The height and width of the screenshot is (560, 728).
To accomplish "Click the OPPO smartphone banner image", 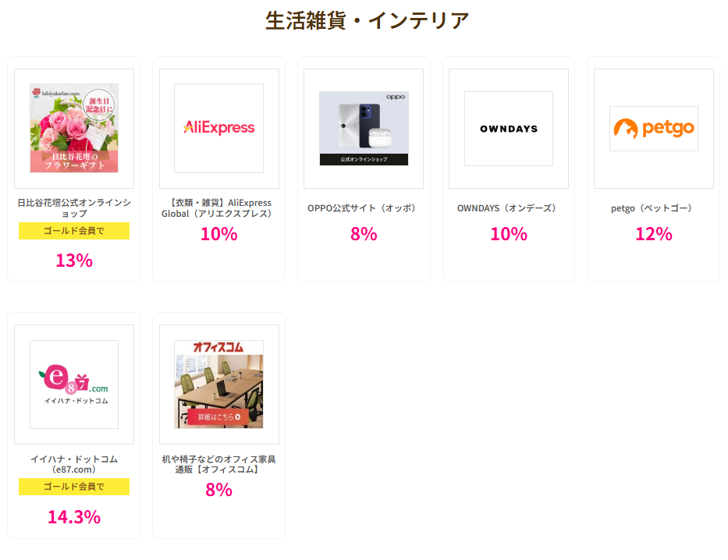I will [364, 128].
